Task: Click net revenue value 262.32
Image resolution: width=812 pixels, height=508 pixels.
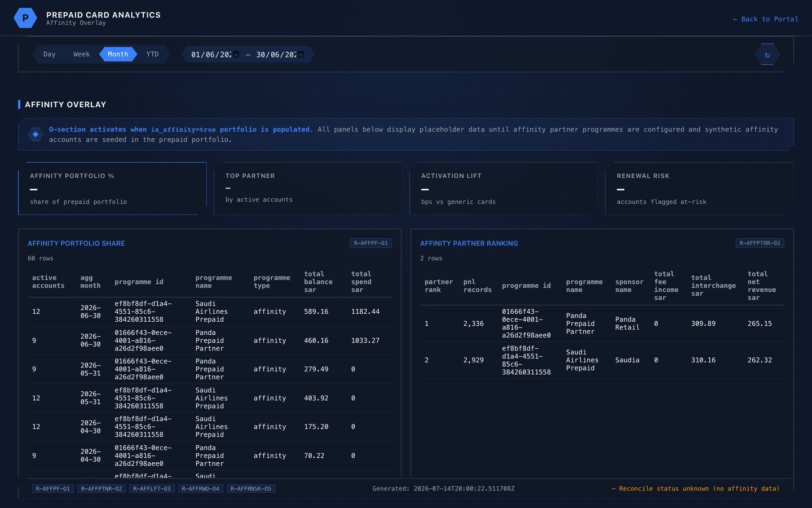Action: [x=760, y=360]
